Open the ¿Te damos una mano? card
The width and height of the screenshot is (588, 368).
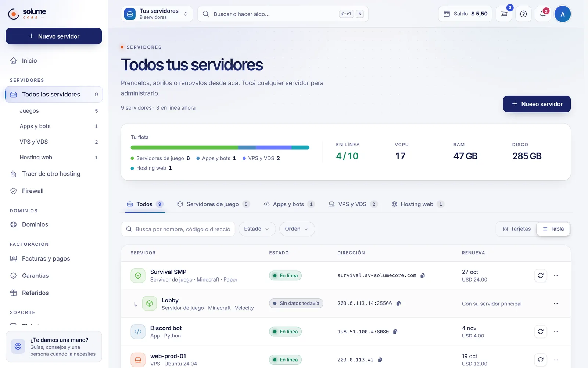click(54, 347)
